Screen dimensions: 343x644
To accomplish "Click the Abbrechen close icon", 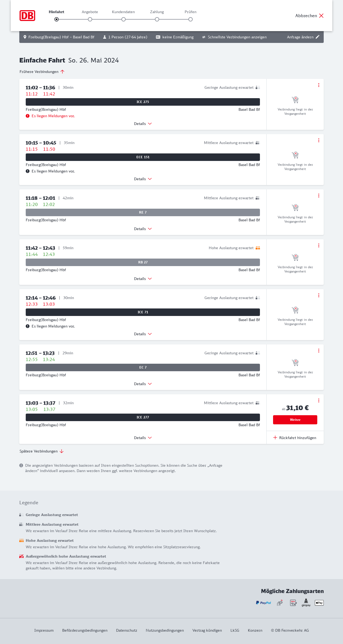I will [x=321, y=16].
